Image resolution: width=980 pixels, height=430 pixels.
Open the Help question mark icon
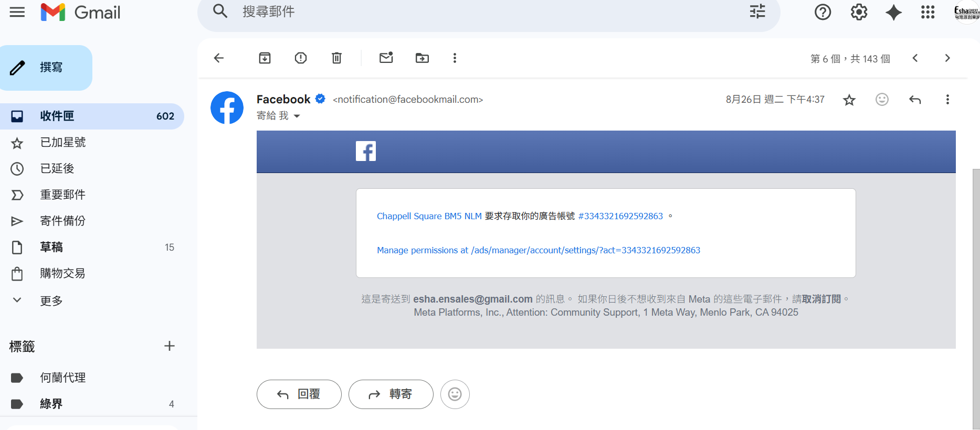(x=823, y=12)
